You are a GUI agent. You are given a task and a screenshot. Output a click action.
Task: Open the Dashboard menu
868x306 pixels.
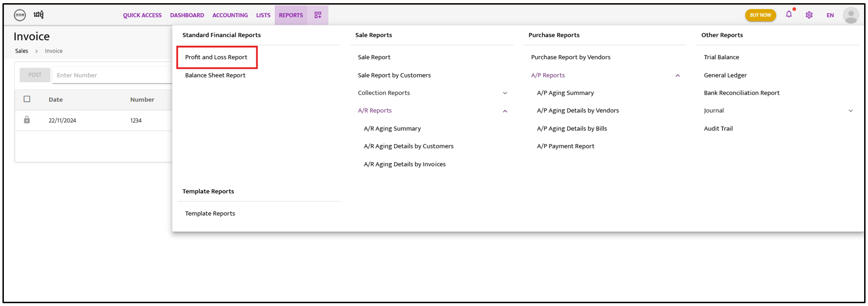coord(187,15)
